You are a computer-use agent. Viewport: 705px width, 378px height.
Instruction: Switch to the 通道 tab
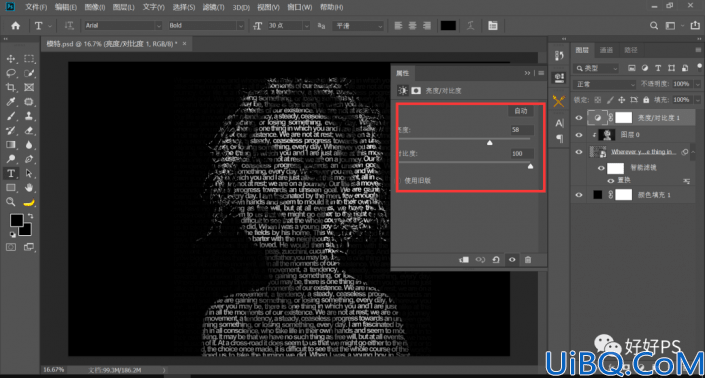coord(606,50)
